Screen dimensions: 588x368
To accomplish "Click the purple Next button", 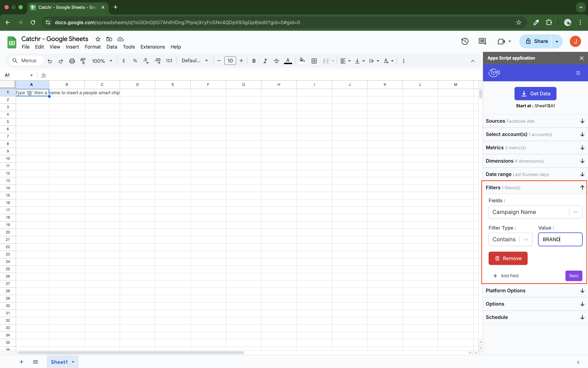I will click(x=574, y=276).
